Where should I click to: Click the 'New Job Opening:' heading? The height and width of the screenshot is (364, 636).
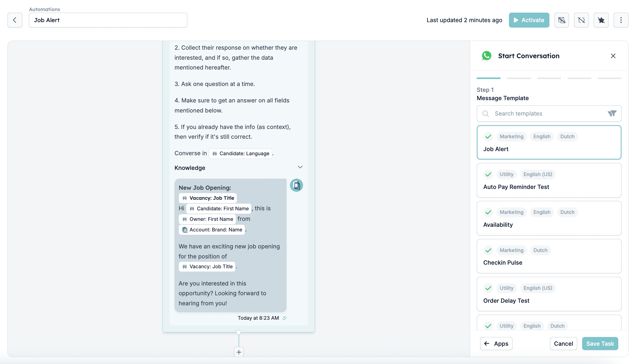coord(205,188)
